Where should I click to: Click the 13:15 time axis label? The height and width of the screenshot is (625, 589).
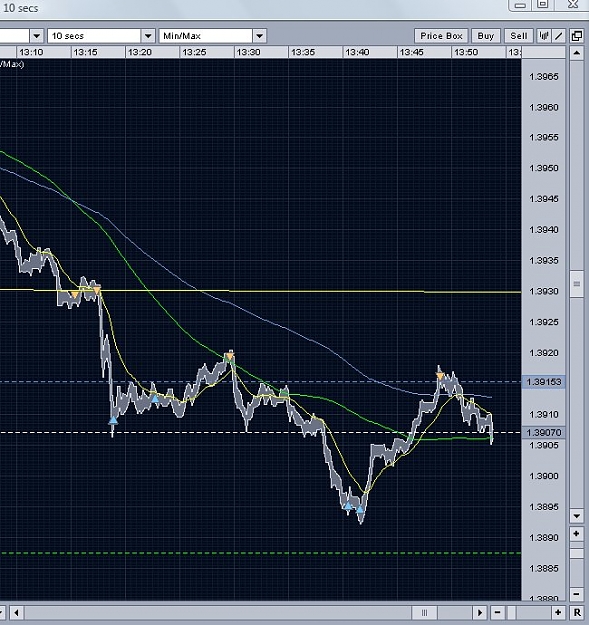click(x=85, y=52)
